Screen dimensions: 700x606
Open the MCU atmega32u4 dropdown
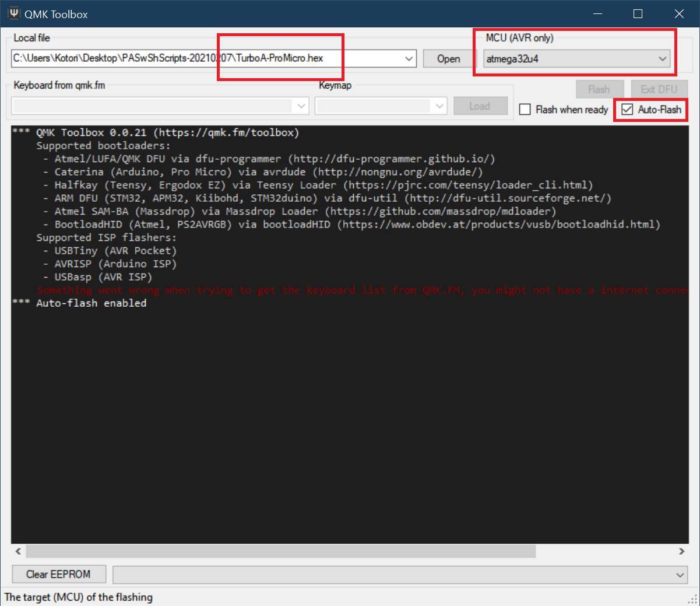(x=662, y=58)
